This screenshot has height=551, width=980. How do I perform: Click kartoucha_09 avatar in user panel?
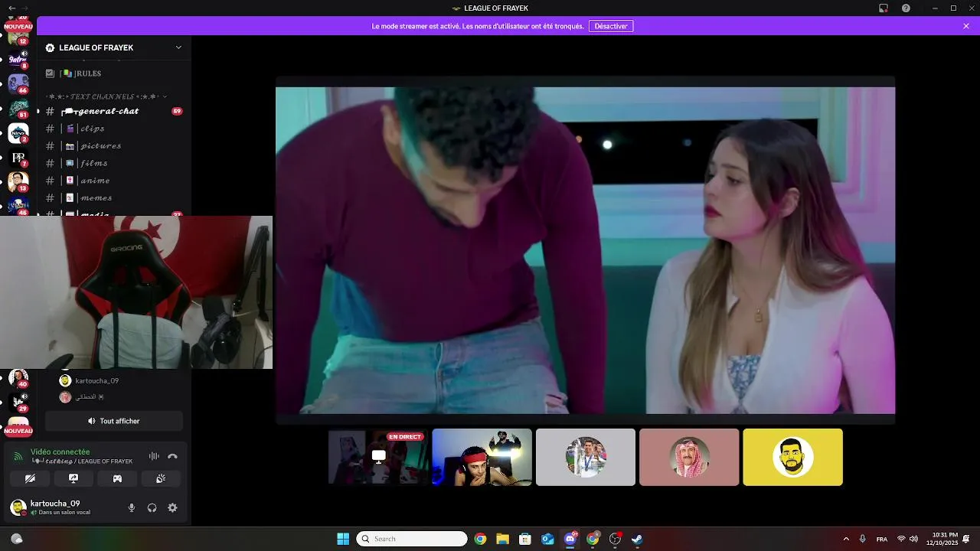click(18, 507)
